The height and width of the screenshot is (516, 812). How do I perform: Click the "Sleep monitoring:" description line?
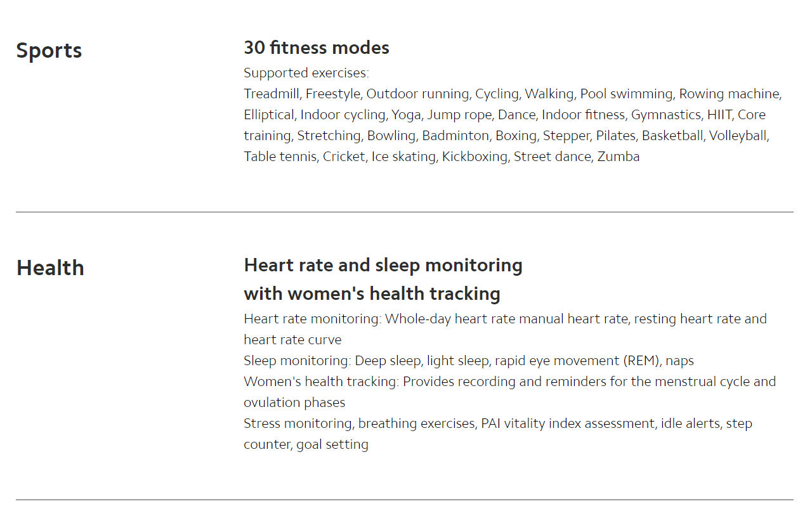(x=469, y=361)
